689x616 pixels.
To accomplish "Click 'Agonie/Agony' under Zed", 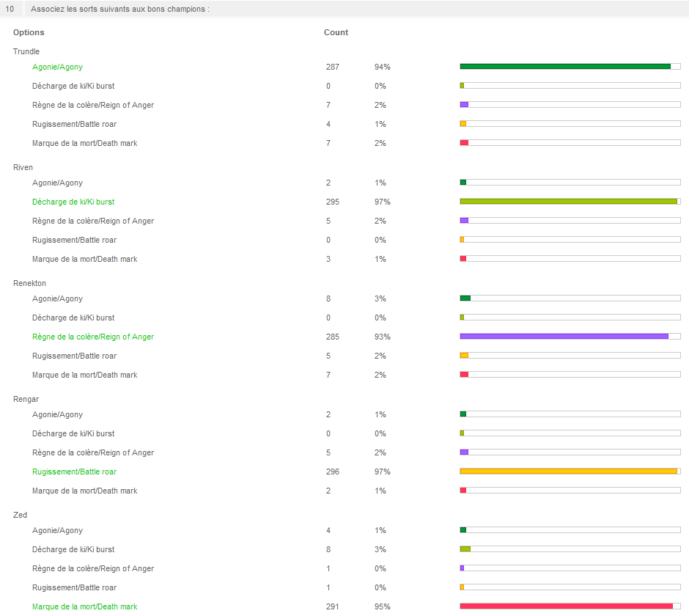I will (58, 530).
